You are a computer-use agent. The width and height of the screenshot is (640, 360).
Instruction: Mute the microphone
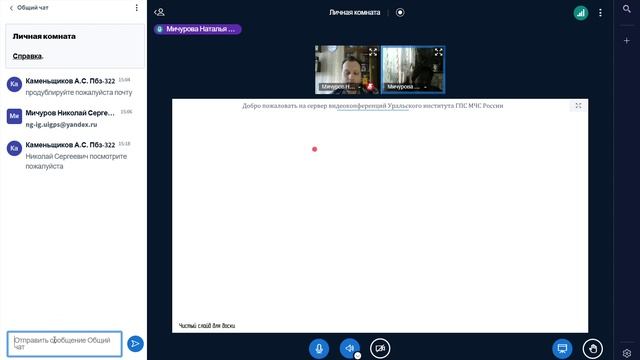point(319,349)
